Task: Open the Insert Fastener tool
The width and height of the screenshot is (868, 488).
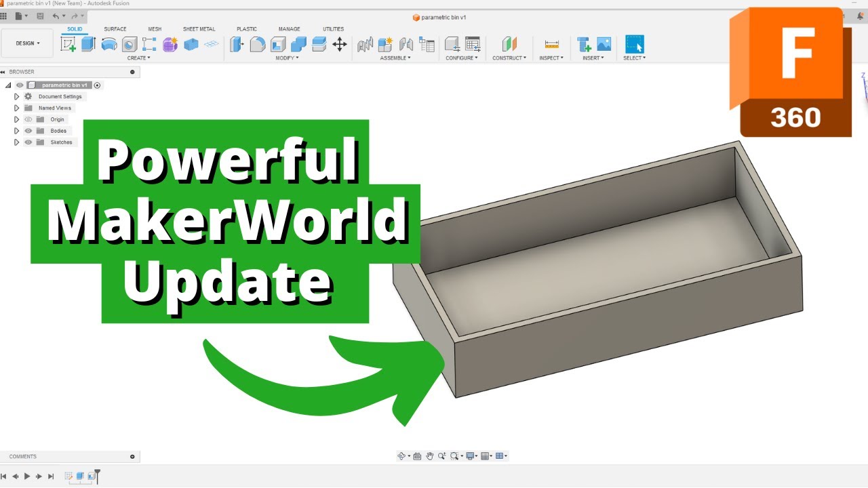Action: point(583,45)
